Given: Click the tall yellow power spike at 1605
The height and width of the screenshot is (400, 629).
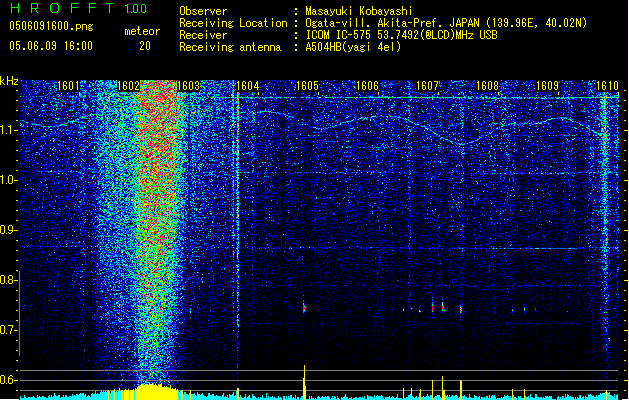Looking at the screenshot, I should coord(304,382).
